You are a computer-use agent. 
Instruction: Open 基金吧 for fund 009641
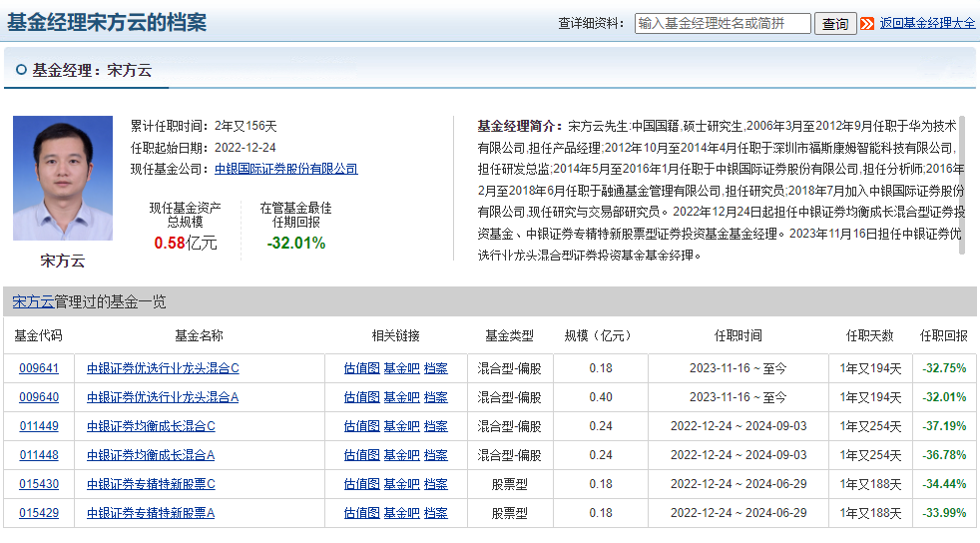pyautogui.click(x=401, y=368)
